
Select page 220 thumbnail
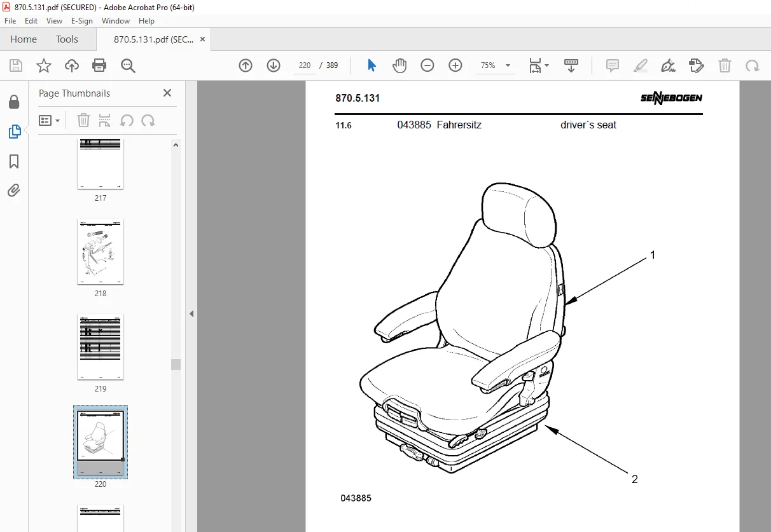(x=101, y=442)
